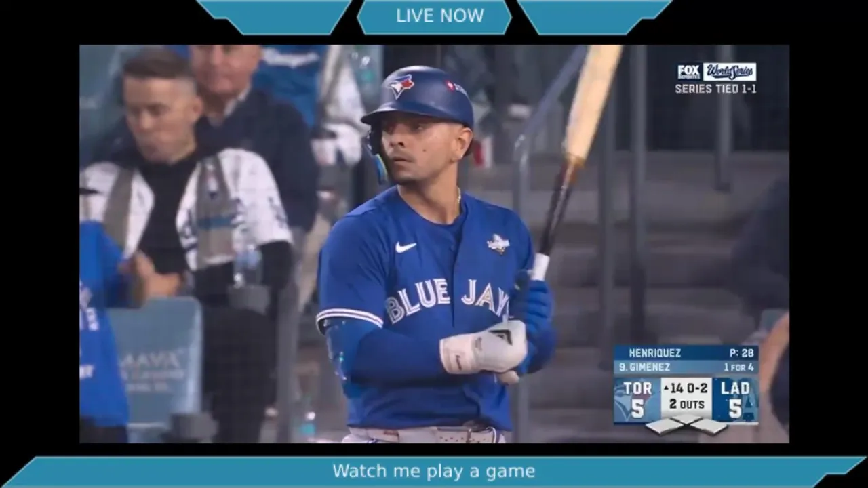Click the base runners diamond indicator
Image resolution: width=868 pixels, height=488 pixels.
tap(686, 425)
